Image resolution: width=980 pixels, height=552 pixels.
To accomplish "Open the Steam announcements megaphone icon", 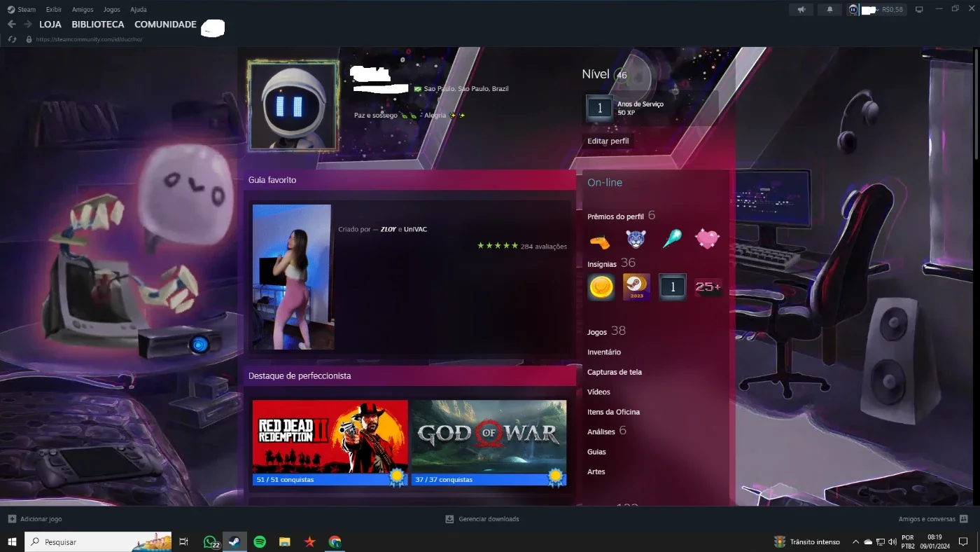I will point(801,10).
